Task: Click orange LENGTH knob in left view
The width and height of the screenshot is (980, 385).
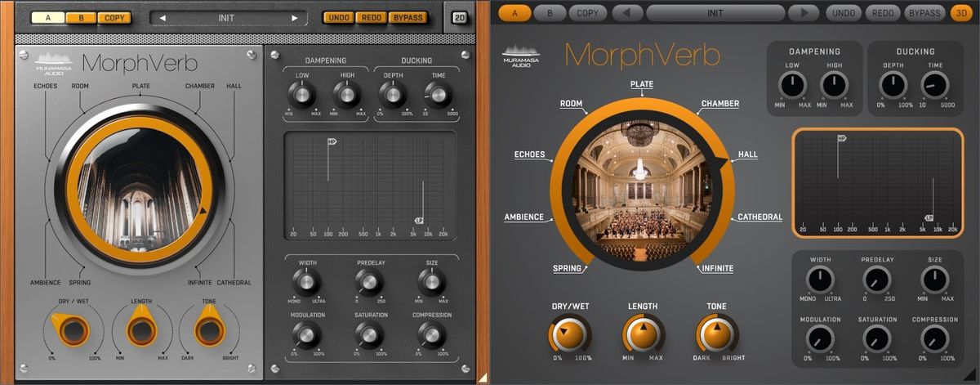Action: 141,329
